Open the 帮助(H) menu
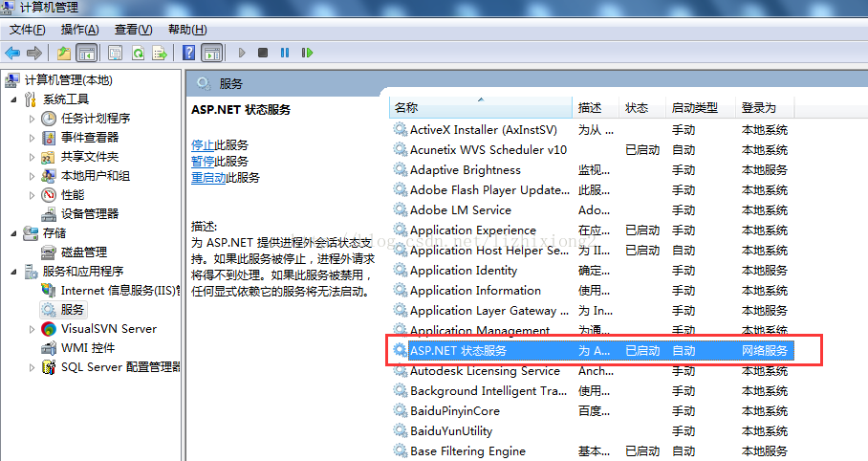 click(187, 30)
